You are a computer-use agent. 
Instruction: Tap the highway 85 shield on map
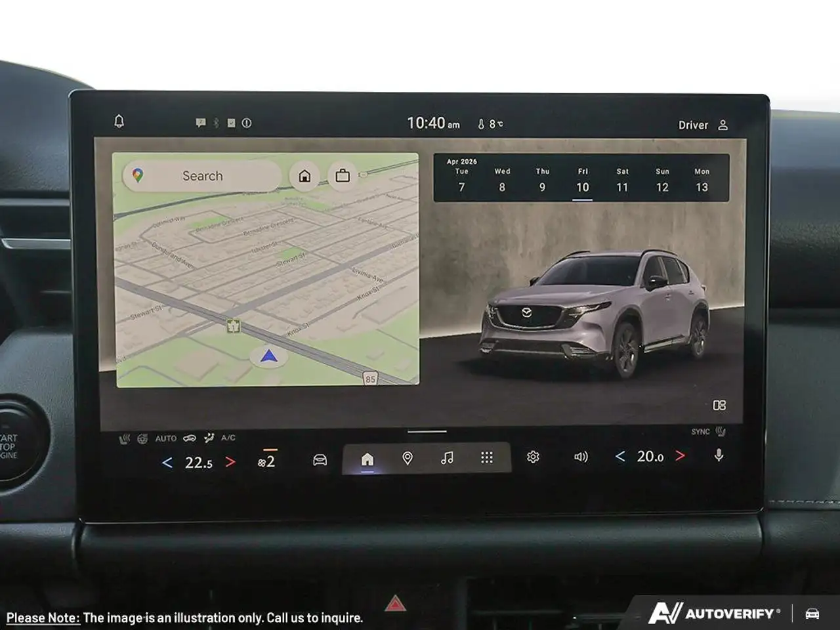[370, 378]
